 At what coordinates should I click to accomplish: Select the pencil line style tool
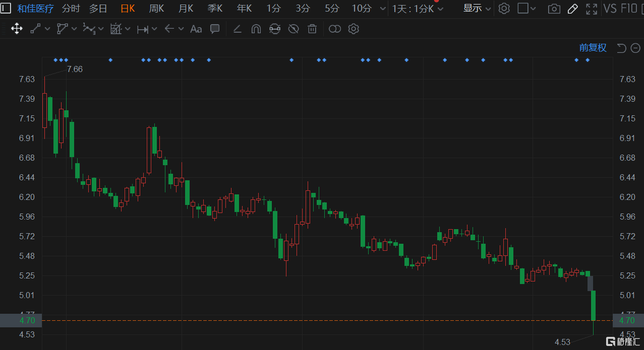point(237,29)
